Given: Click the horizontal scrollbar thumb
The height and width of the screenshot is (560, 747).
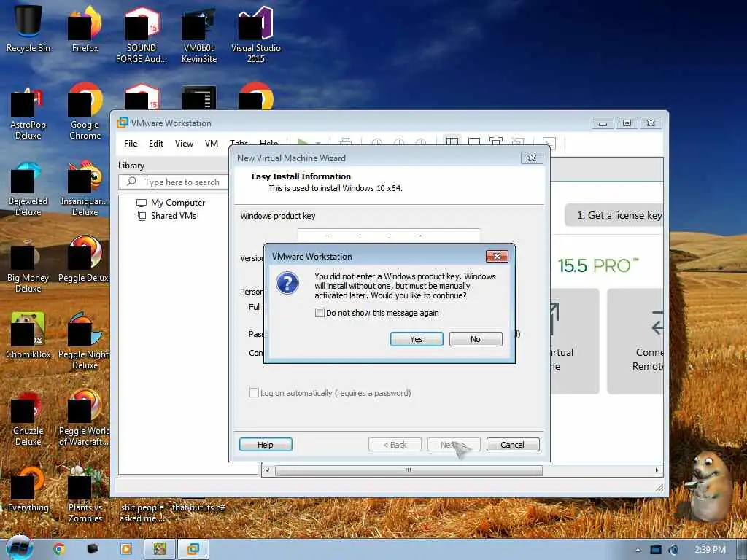Looking at the screenshot, I should click(409, 470).
